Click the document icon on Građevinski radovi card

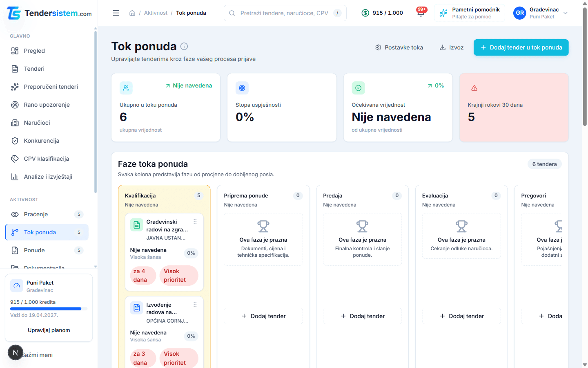coord(137,225)
